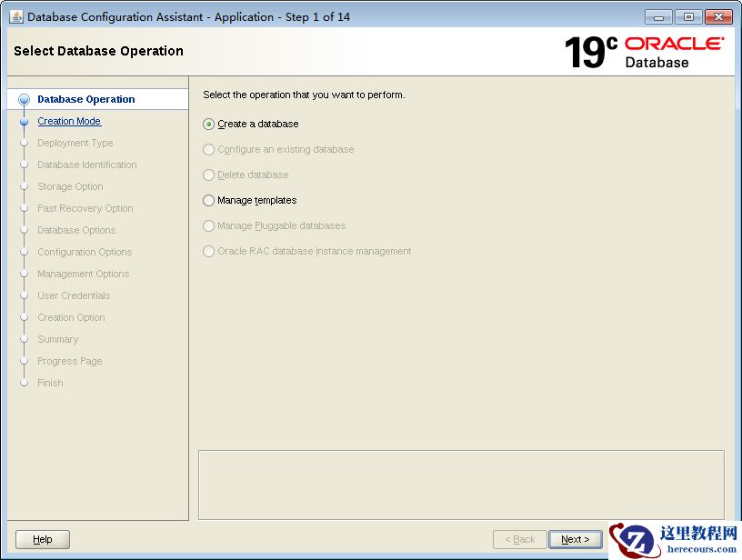Screen dimensions: 742x560
Task: Minimize the Database Configuration Assistant window
Action: tap(658, 17)
